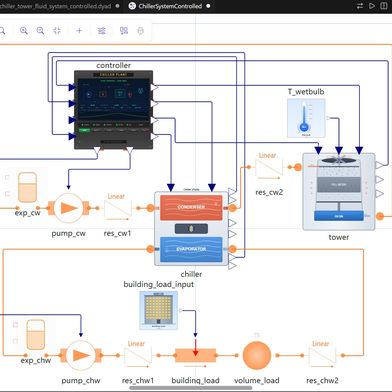Click the T_wetbulb label
This screenshot has width=392, height=392.
click(306, 92)
